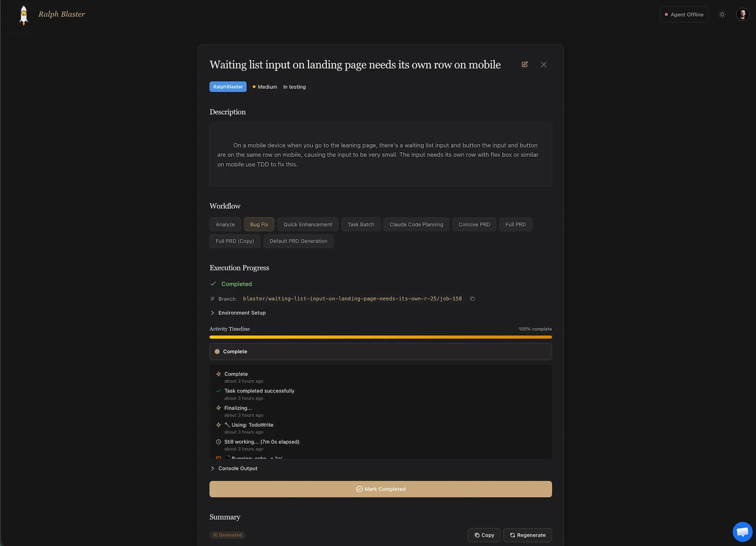756x546 pixels.
Task: Click the RalphBlaster project tag
Action: (228, 87)
